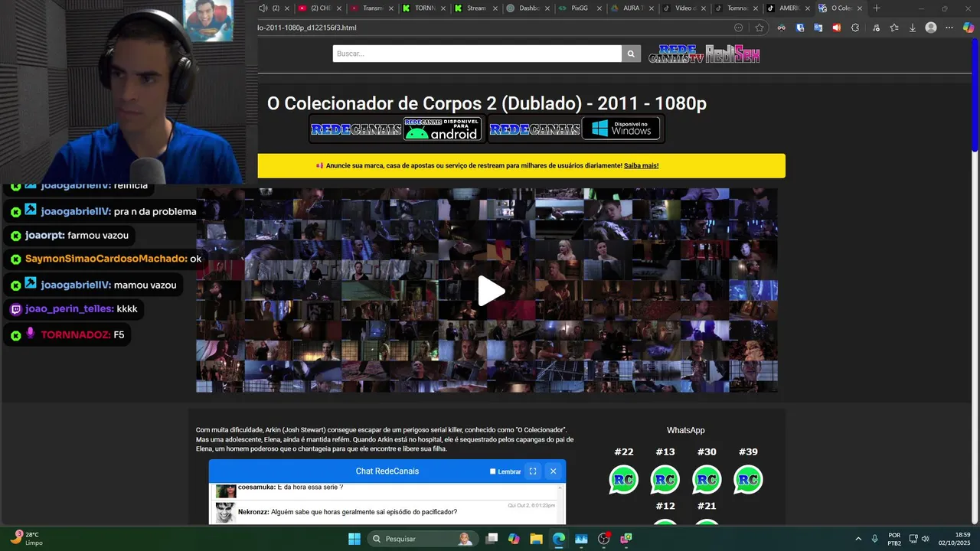Click the movie title heading

tap(487, 103)
